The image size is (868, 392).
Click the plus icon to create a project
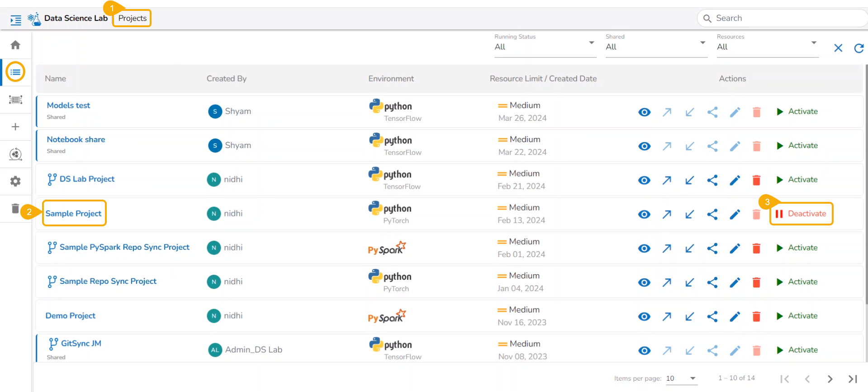pos(15,127)
